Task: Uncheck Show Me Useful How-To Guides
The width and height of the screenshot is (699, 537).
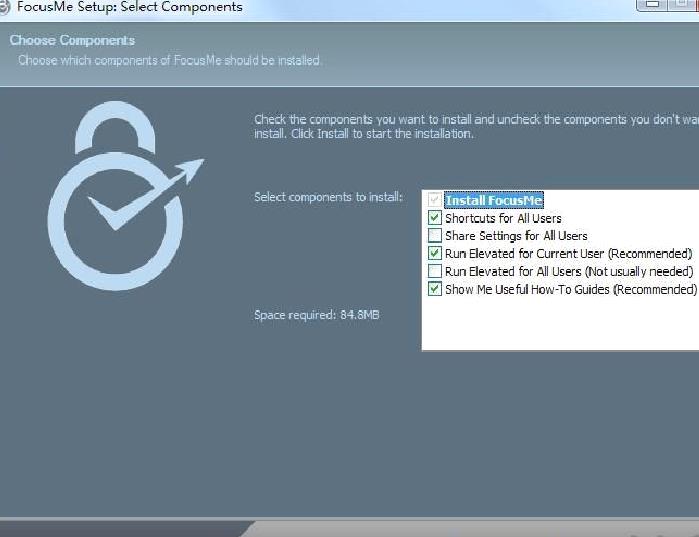Action: click(435, 289)
